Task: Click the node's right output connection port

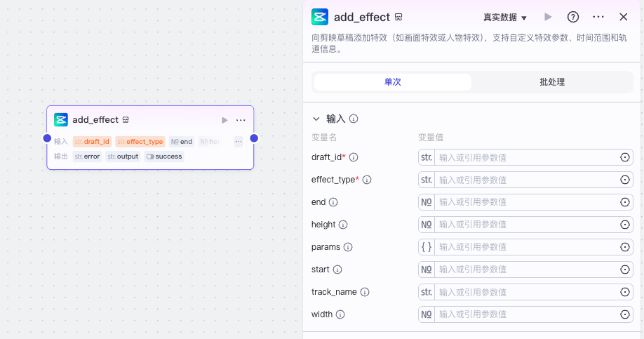Action: click(254, 138)
